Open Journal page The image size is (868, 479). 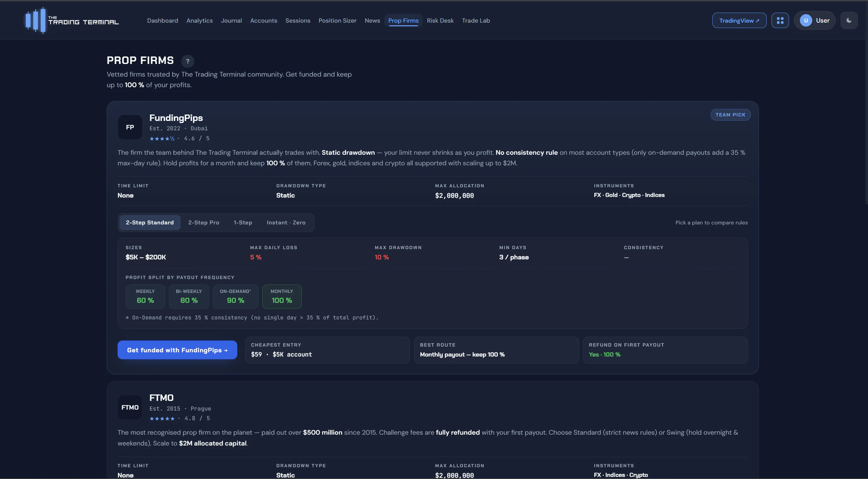tap(232, 21)
